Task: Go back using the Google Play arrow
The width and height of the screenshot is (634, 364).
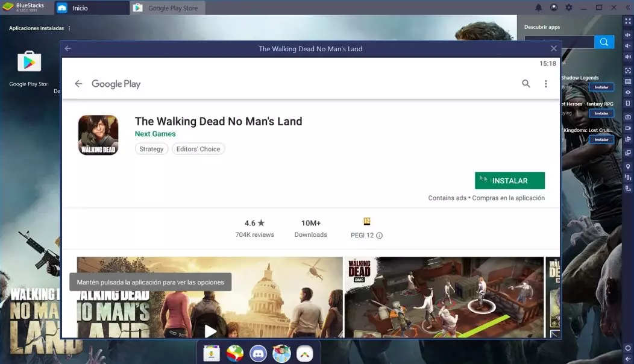Action: [78, 84]
